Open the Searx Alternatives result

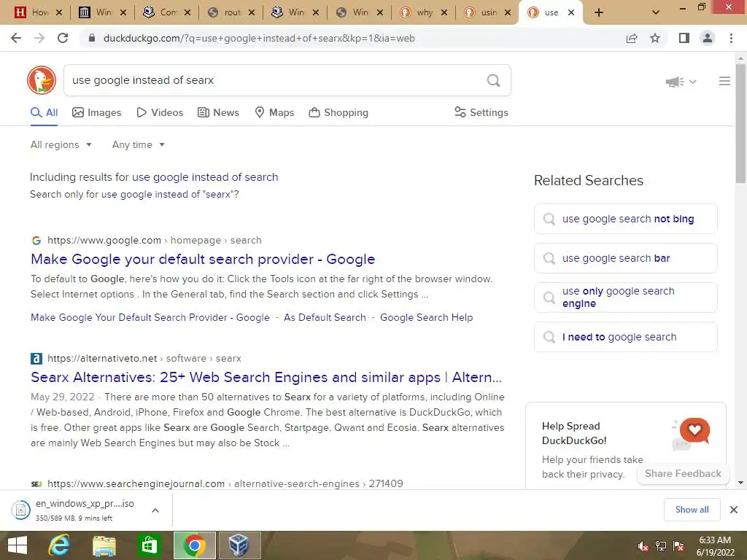(x=266, y=377)
